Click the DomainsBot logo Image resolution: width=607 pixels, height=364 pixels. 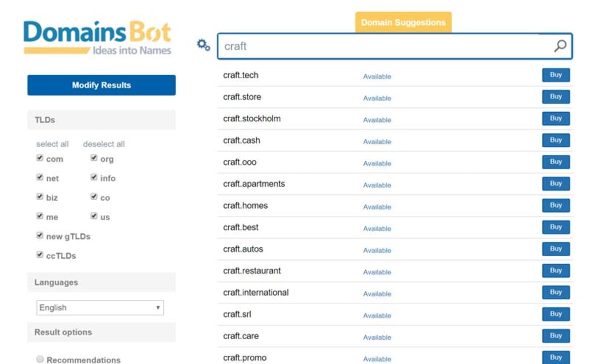click(x=97, y=37)
